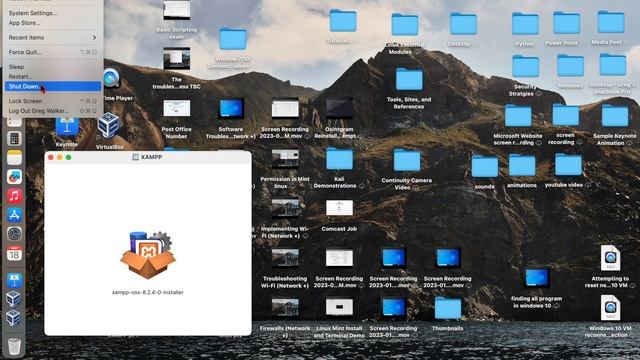Click the XAMPP window title bar icon
The width and height of the screenshot is (640, 360).
click(x=136, y=157)
